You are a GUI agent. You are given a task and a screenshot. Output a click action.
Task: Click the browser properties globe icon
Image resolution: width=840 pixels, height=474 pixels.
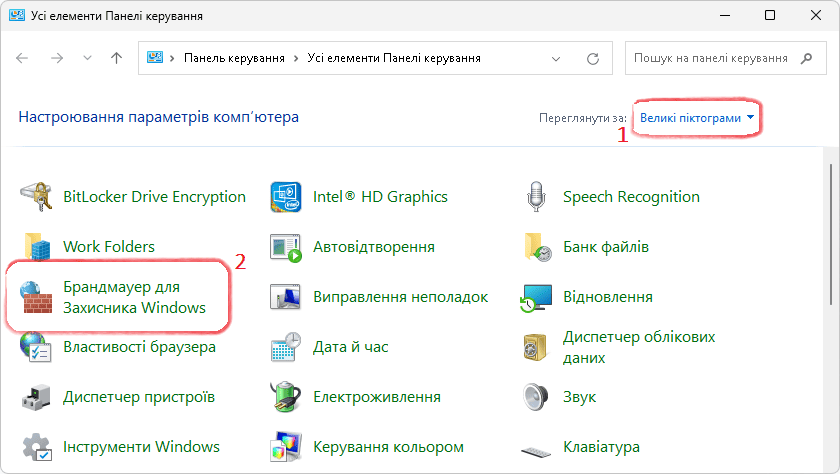coord(36,347)
